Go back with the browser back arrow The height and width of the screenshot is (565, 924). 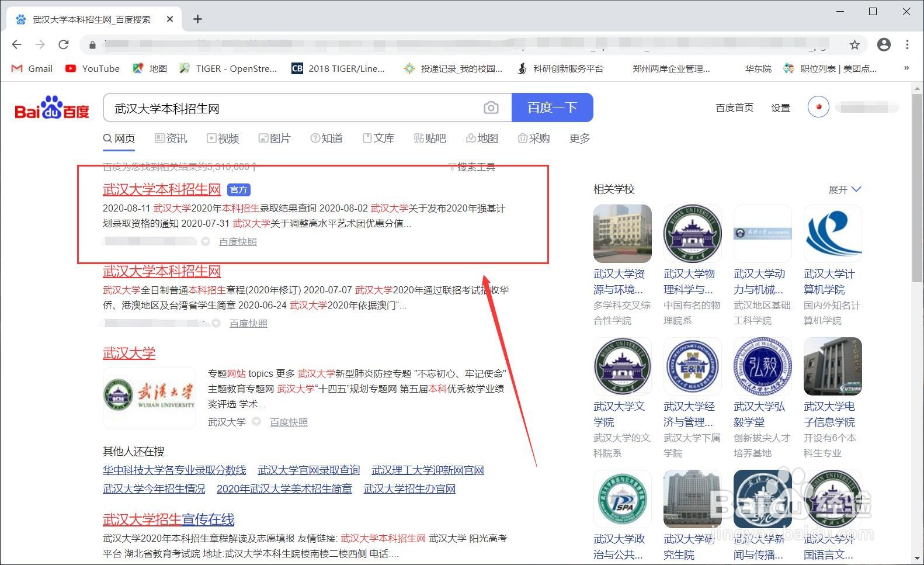(x=16, y=44)
